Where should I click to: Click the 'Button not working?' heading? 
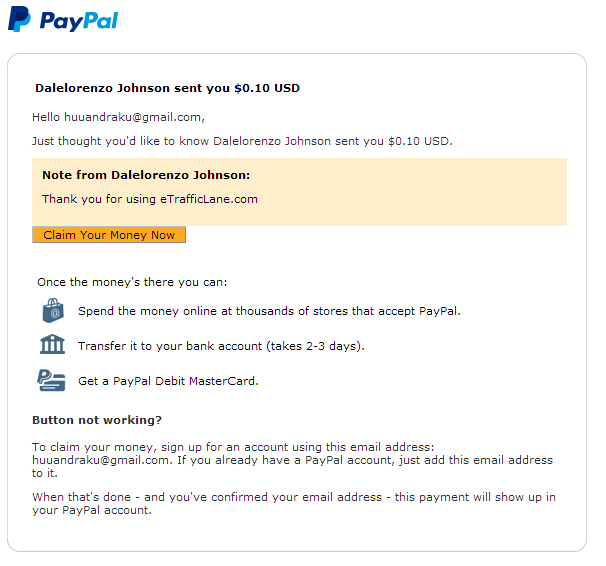[x=97, y=420]
